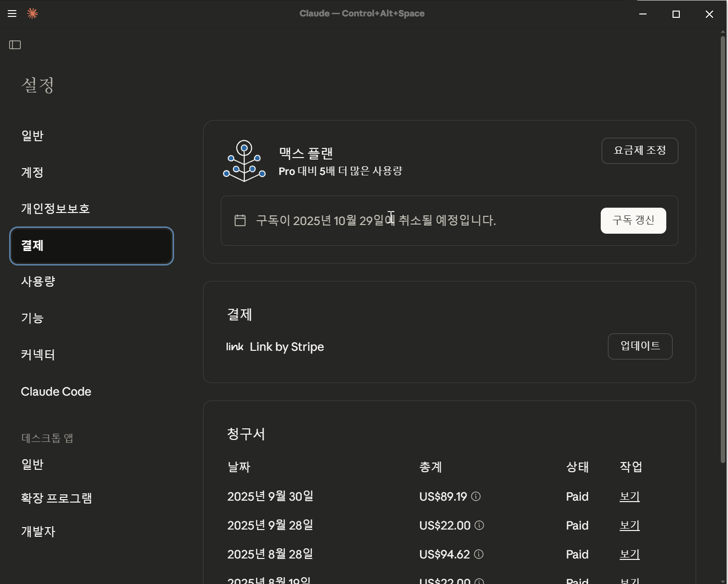
Task: Click info icon beside US$94.62
Action: [x=479, y=554]
